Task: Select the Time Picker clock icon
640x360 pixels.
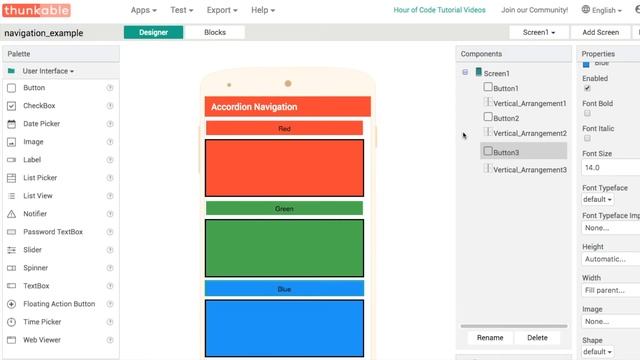Action: (11, 322)
